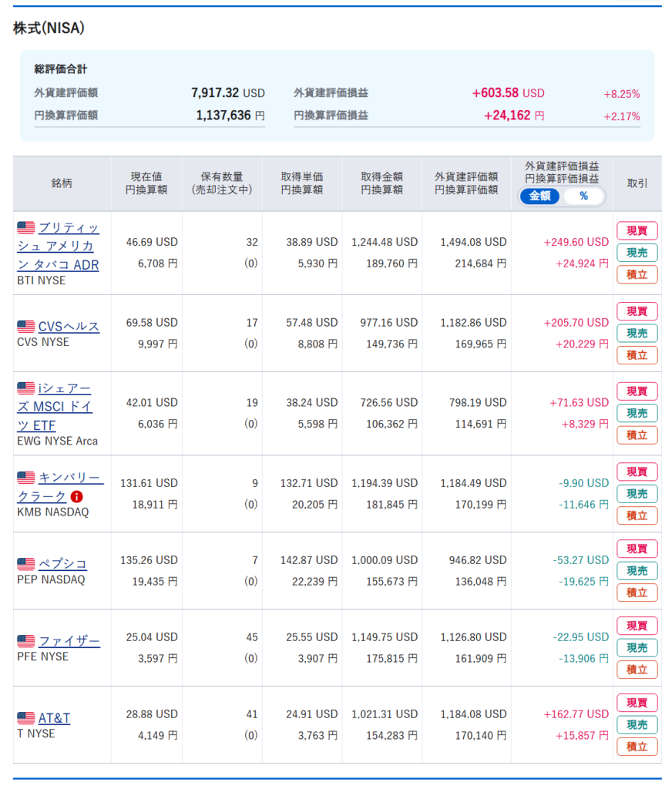
Task: Select BTI current price 46.69 USD
Action: (x=152, y=242)
